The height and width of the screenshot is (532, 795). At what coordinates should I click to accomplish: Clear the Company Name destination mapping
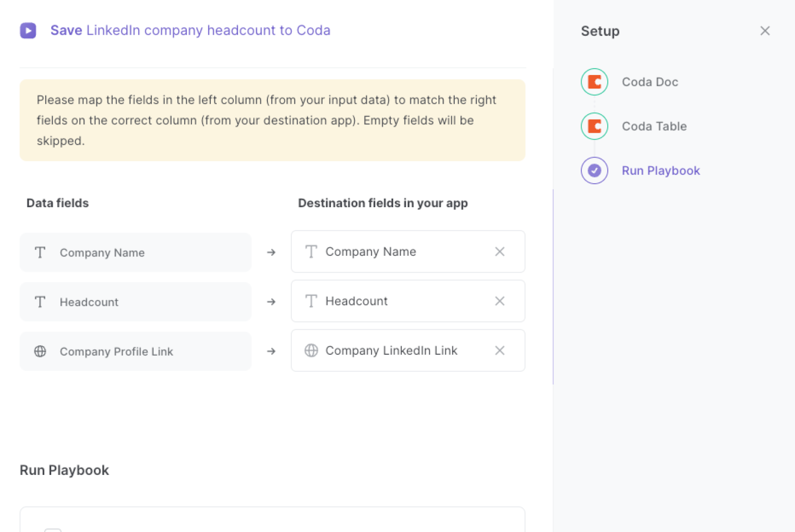coord(500,252)
